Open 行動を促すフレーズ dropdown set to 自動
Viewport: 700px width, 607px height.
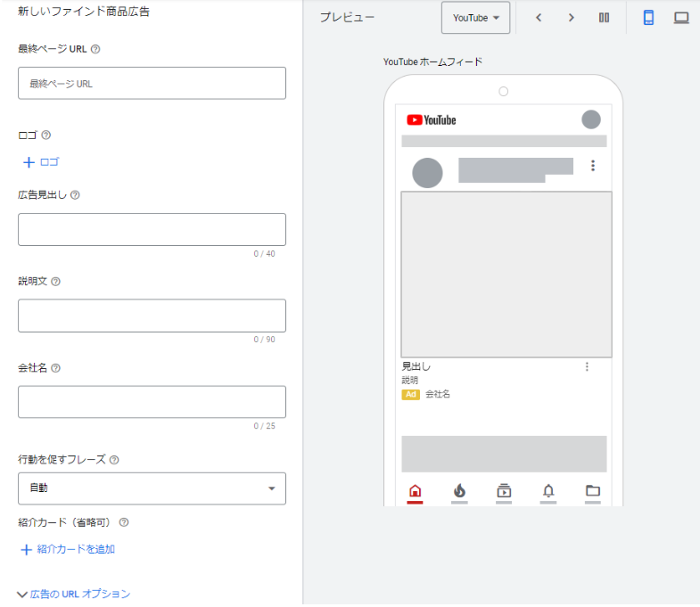152,488
